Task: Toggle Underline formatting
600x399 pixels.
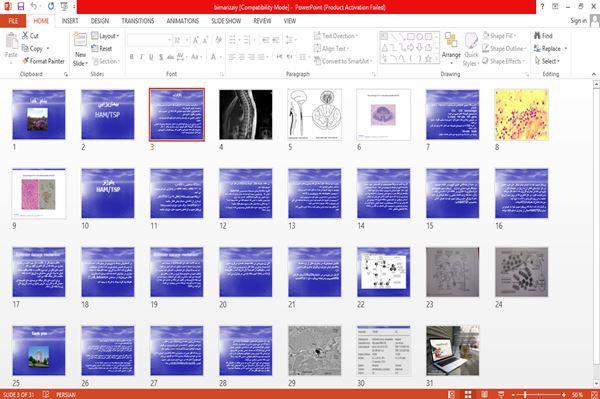Action: pyautogui.click(x=151, y=57)
